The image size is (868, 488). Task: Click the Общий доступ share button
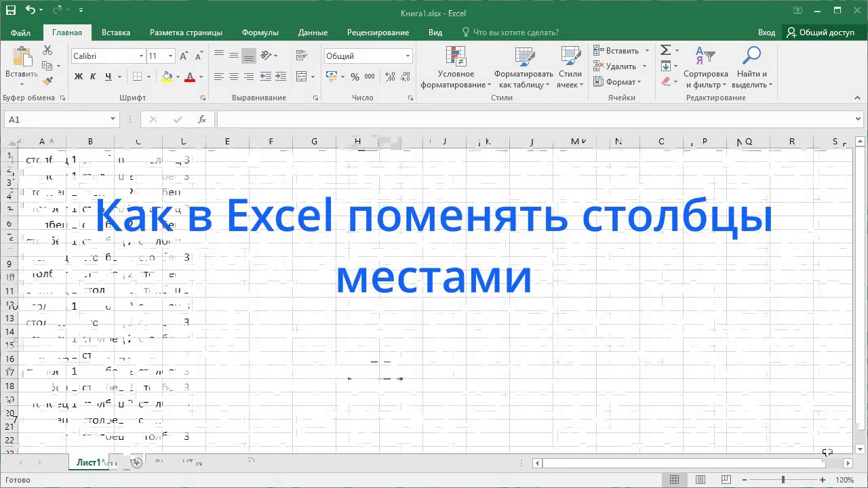821,32
